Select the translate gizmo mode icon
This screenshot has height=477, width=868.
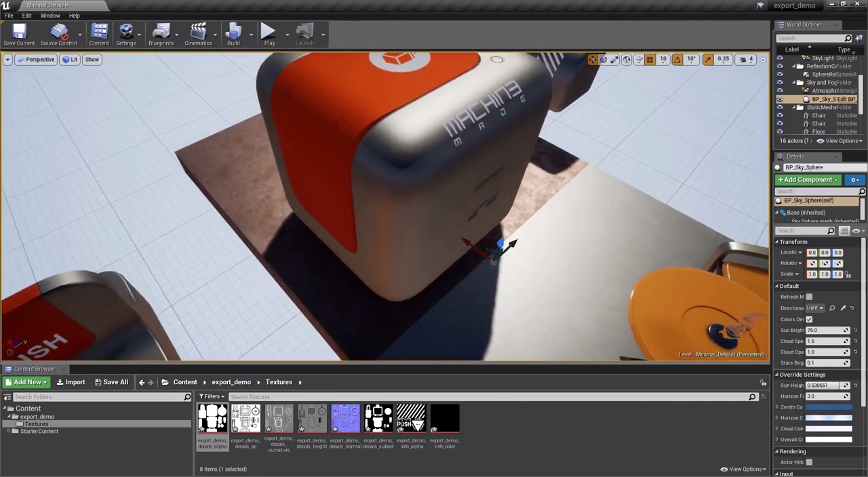pyautogui.click(x=592, y=60)
